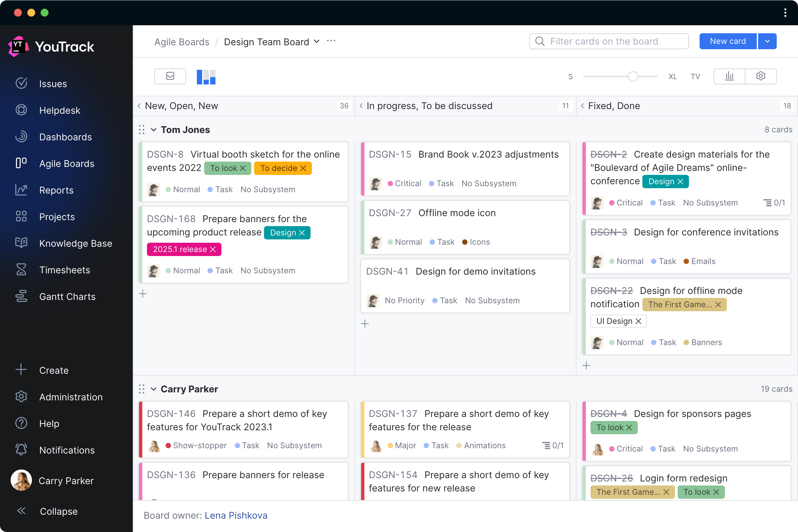
Task: Click the three-dot options menu on board
Action: click(332, 41)
